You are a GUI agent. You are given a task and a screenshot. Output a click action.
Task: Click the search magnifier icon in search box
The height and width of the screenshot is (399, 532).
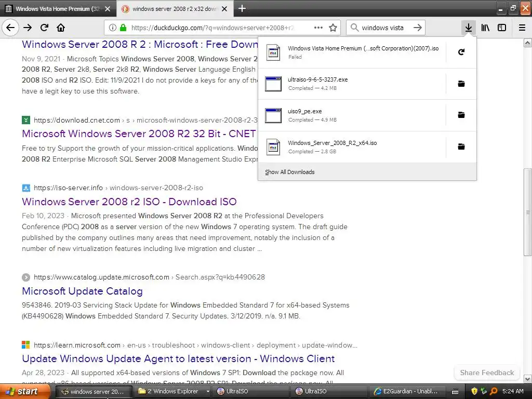coord(354,28)
